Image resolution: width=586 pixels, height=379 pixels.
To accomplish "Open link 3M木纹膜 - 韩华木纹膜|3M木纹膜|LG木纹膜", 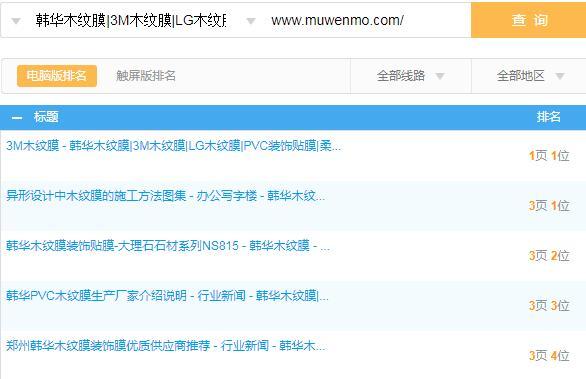I will [x=173, y=146].
